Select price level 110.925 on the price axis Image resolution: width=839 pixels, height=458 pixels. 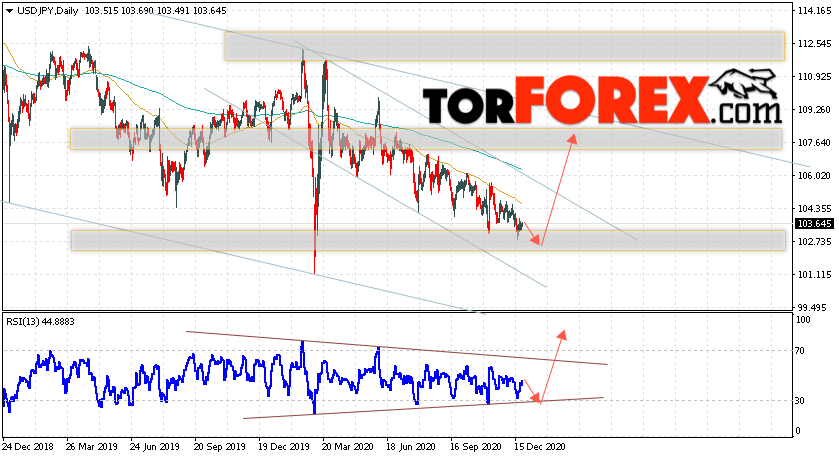814,77
